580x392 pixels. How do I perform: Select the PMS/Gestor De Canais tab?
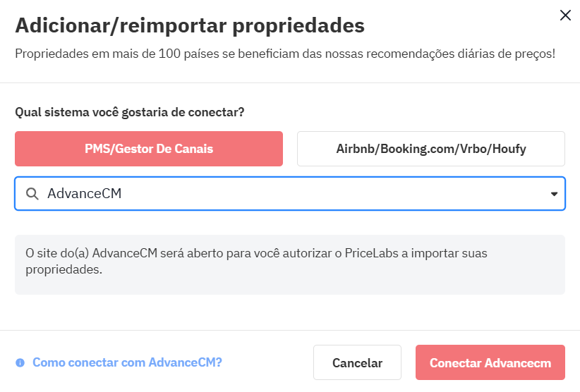[149, 149]
